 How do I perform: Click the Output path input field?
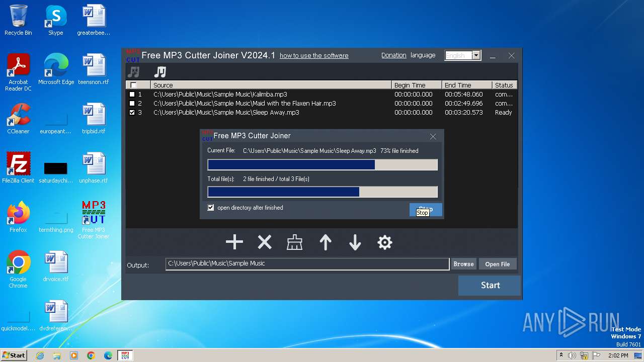click(x=307, y=264)
